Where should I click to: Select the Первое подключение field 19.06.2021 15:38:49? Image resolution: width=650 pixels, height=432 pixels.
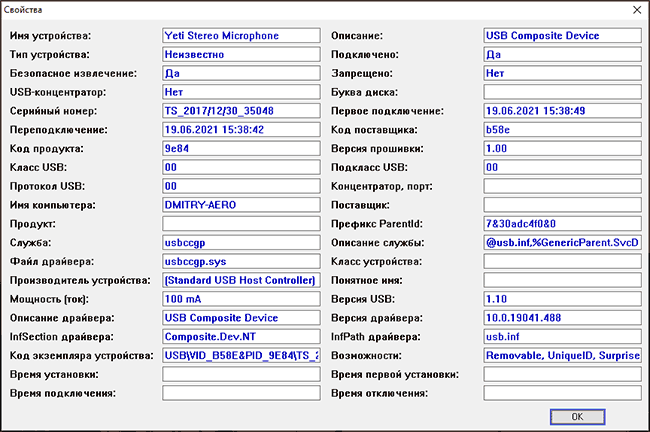coord(563,111)
